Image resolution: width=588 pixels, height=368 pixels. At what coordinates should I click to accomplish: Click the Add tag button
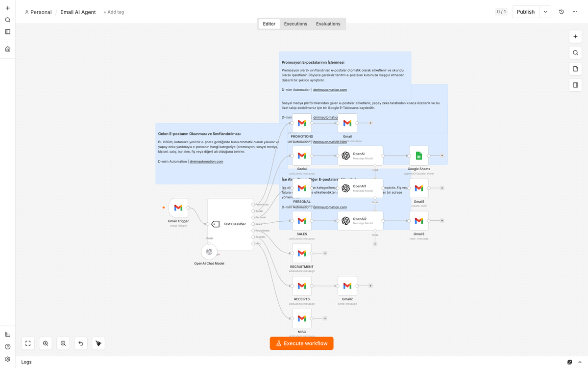click(x=114, y=12)
